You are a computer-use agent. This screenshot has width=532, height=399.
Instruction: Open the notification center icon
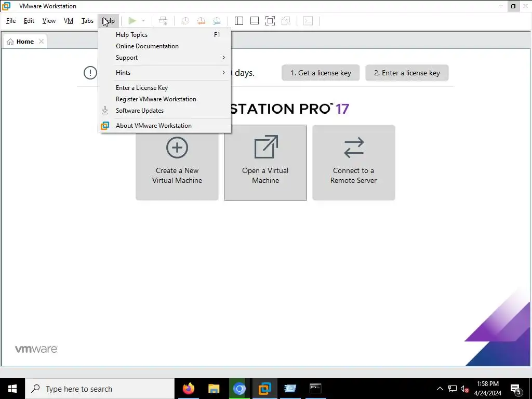point(516,389)
